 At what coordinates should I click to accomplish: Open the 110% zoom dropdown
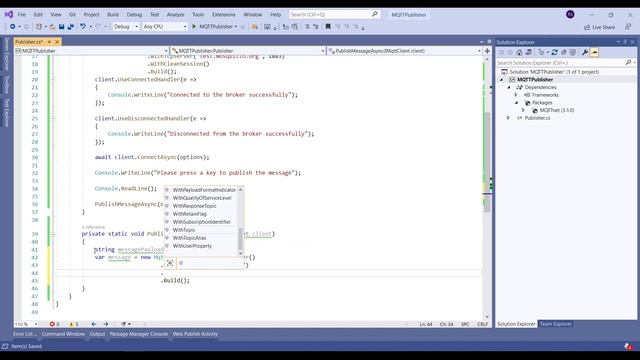(36, 324)
